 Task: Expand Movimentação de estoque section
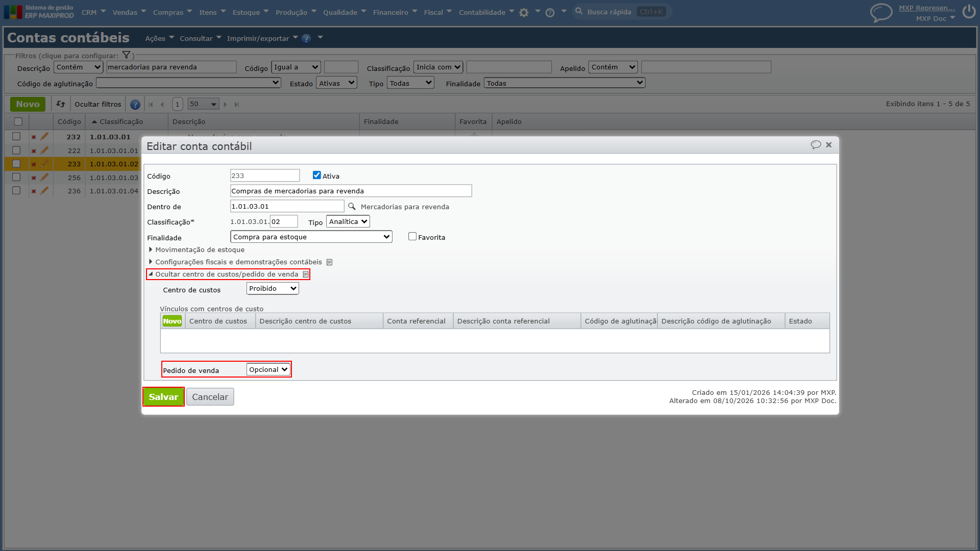[x=197, y=249]
